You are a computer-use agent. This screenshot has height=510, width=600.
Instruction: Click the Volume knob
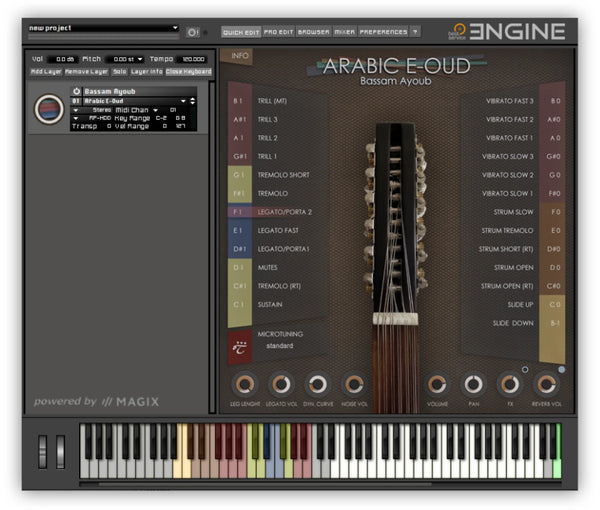point(436,384)
